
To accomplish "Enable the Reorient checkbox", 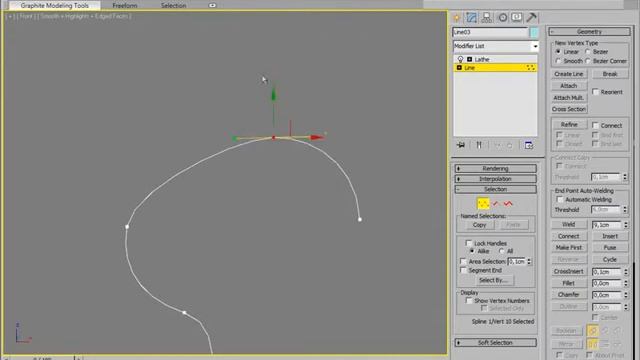I will pyautogui.click(x=596, y=92).
